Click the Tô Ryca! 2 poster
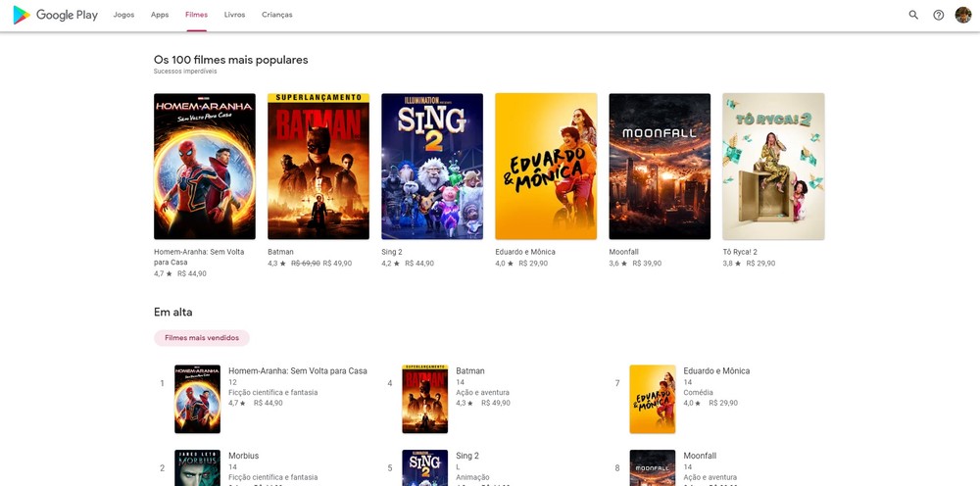The width and height of the screenshot is (980, 486). (x=773, y=167)
